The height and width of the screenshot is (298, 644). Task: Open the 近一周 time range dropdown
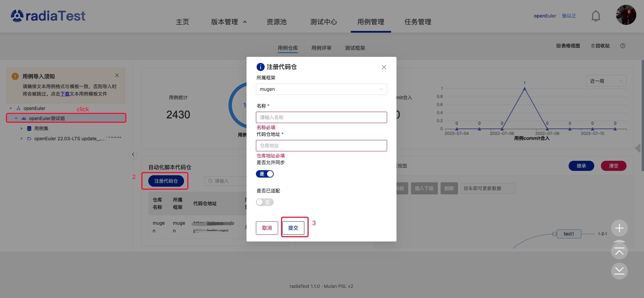[606, 81]
